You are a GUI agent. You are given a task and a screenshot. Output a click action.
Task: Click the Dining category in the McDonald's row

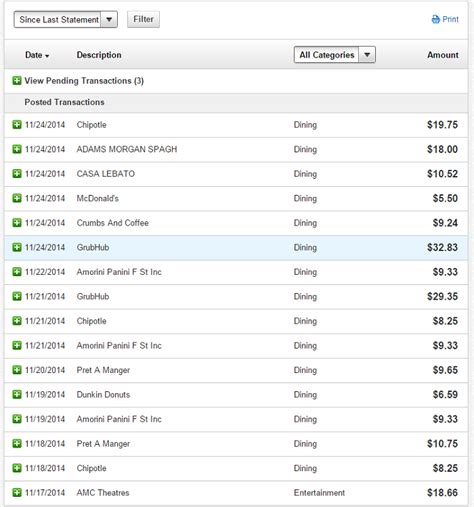point(305,198)
